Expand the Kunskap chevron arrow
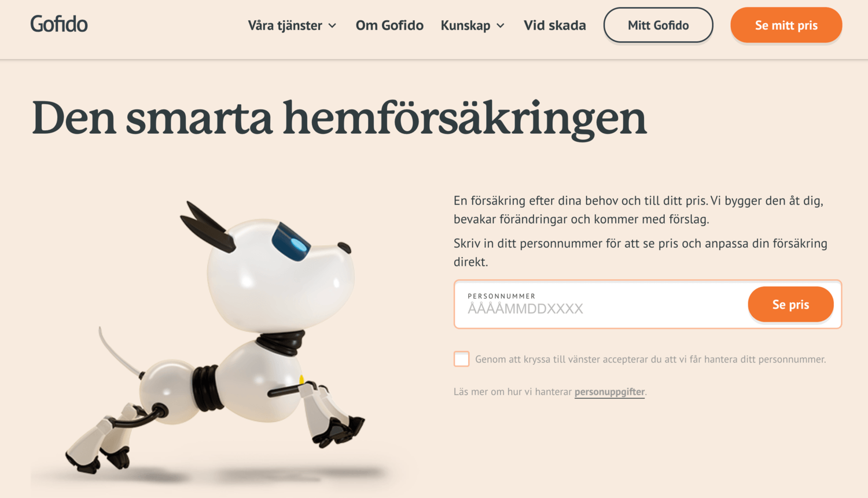This screenshot has height=498, width=868. point(501,25)
